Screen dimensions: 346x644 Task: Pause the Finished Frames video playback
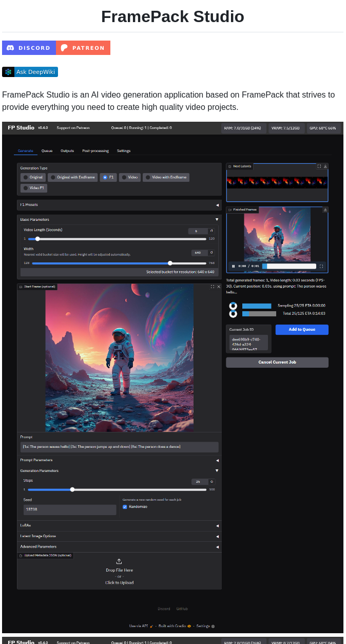click(x=233, y=266)
